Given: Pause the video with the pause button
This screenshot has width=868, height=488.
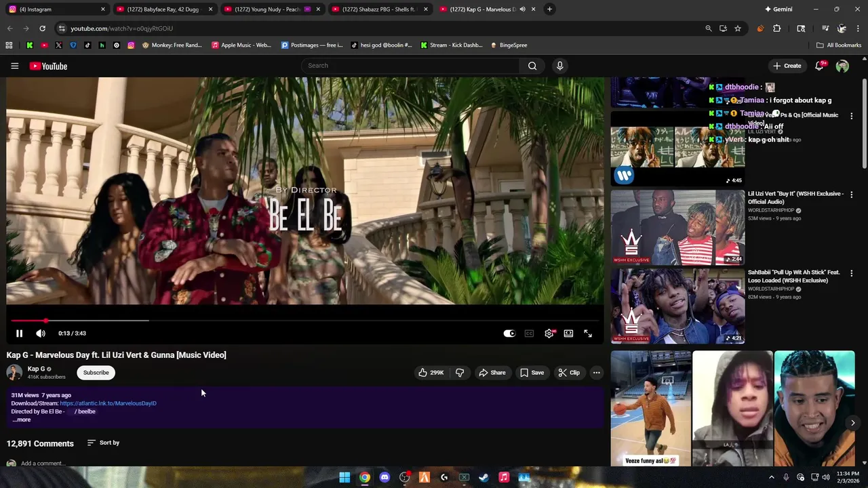Looking at the screenshot, I should [19, 333].
